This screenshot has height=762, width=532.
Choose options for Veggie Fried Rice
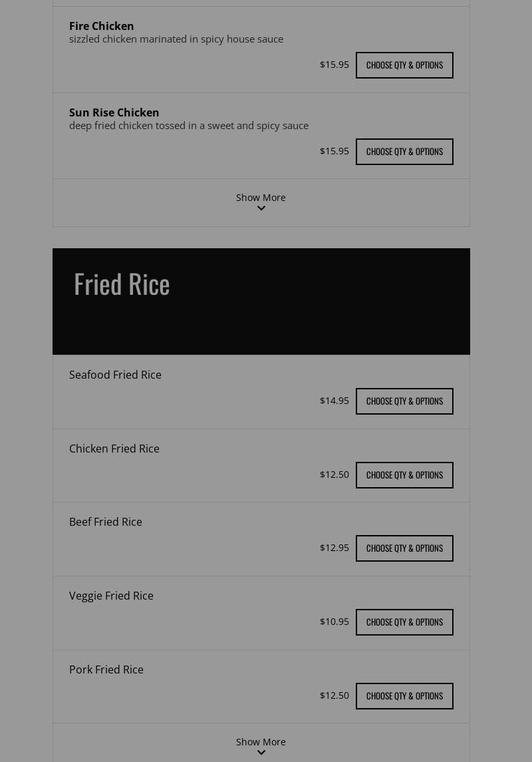(x=404, y=622)
